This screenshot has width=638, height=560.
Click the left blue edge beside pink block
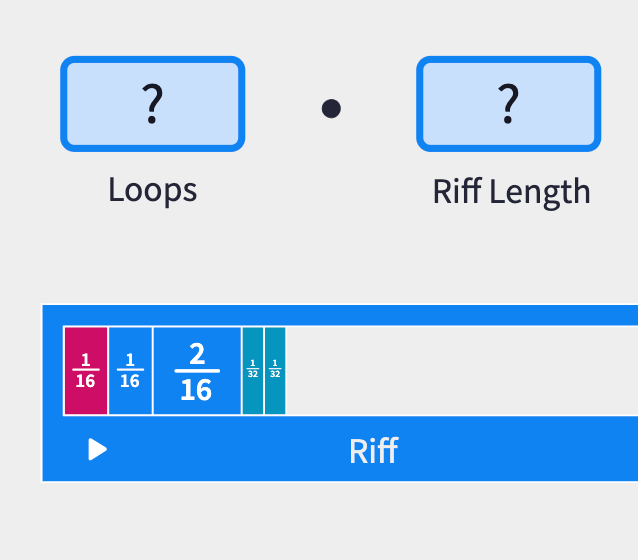tap(52, 370)
